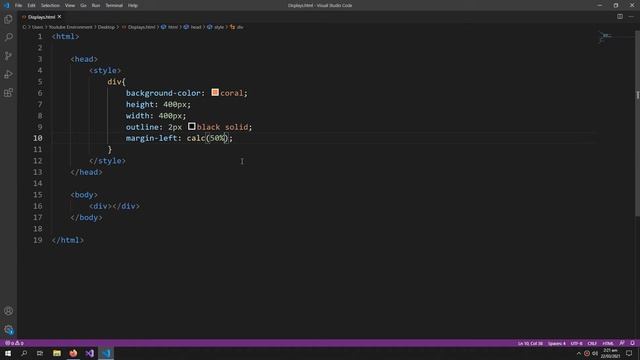The height and width of the screenshot is (360, 640).
Task: Expand the style breadcrumb symbol
Action: click(219, 27)
